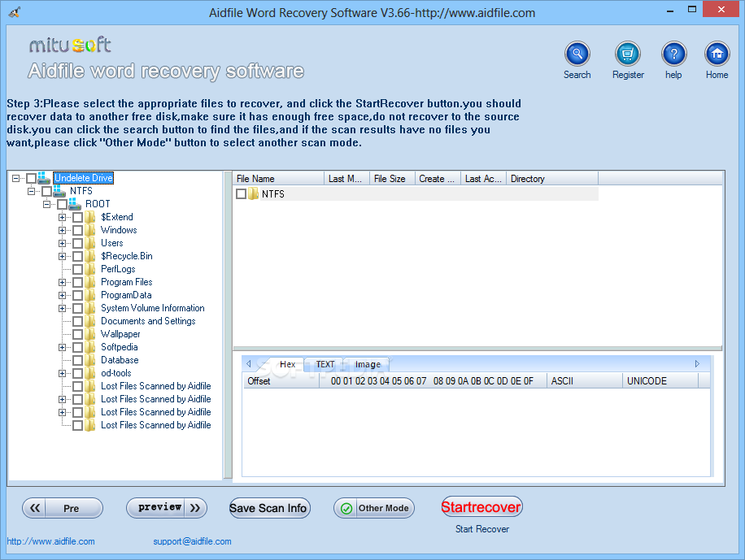Viewport: 745px width, 560px height.
Task: Click the Other Mode button
Action: click(374, 508)
